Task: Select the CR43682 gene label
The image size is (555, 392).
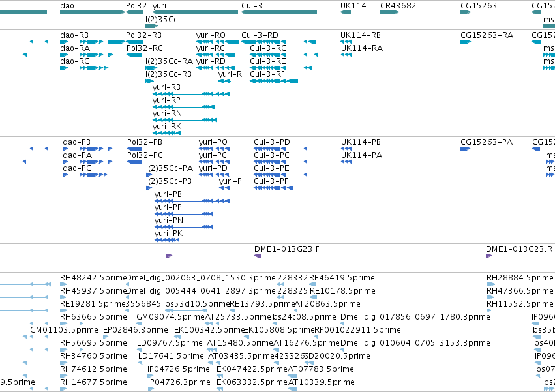Action: coord(398,6)
